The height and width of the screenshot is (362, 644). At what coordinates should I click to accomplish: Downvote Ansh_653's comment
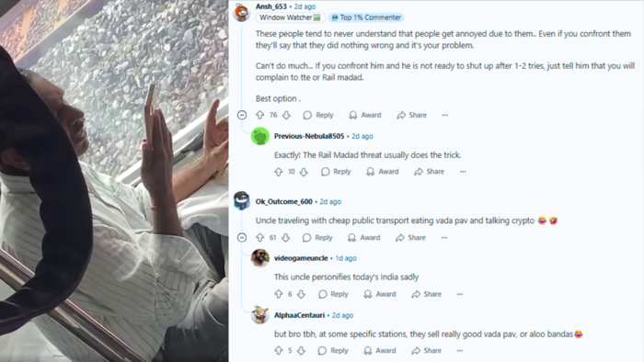pos(286,115)
